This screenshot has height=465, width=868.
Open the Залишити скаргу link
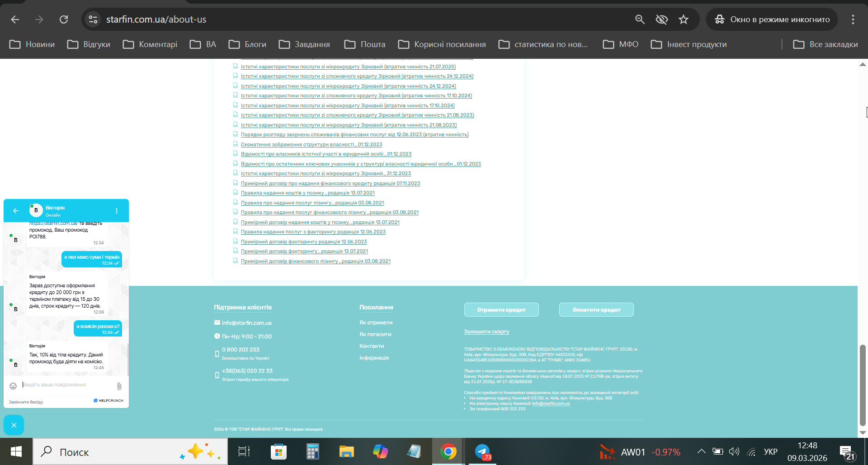pos(486,332)
